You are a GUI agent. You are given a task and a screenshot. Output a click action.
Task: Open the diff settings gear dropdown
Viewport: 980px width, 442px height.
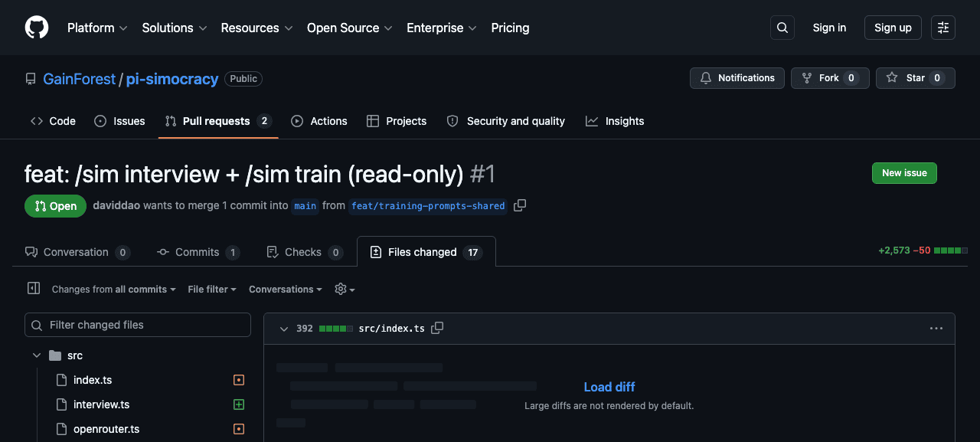[345, 290]
